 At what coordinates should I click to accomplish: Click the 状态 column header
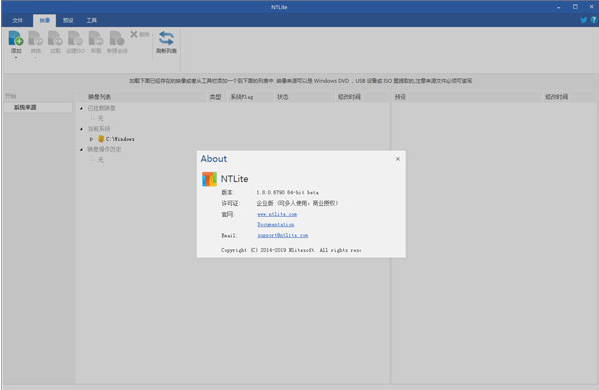(x=283, y=97)
